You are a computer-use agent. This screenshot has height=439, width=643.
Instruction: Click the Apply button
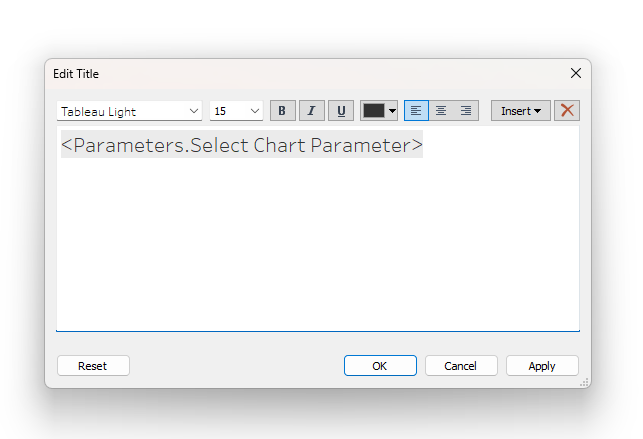542,366
